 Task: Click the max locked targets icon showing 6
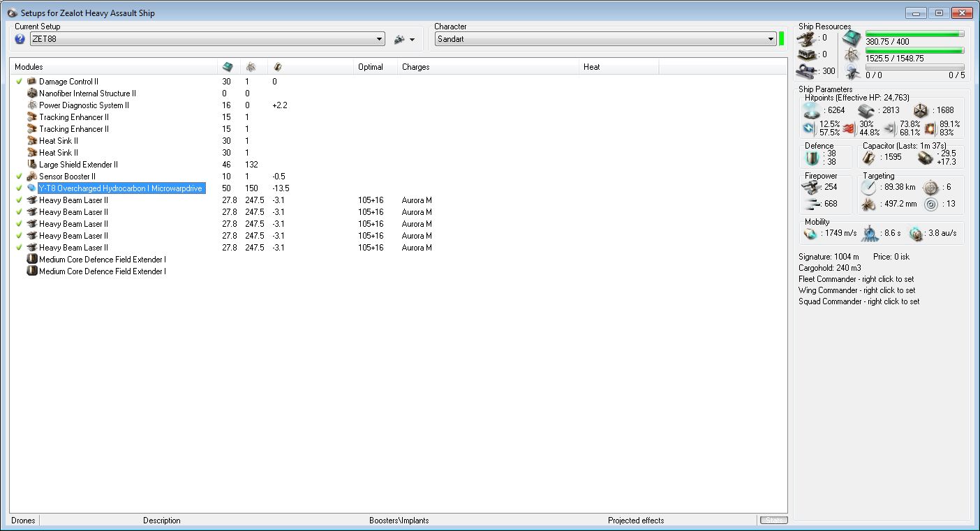click(930, 187)
